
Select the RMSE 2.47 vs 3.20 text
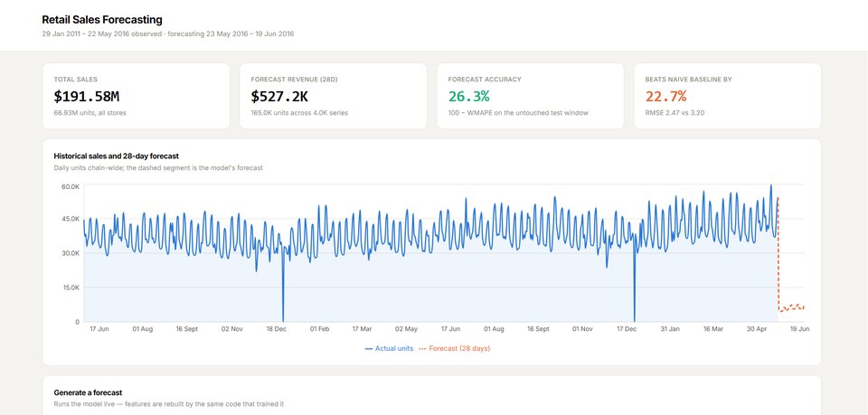coord(675,113)
